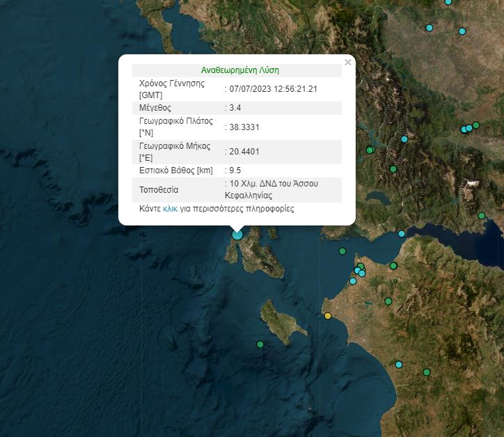The image size is (504, 437).
Task: Select the latitude value 38.3331
Action: (x=244, y=127)
